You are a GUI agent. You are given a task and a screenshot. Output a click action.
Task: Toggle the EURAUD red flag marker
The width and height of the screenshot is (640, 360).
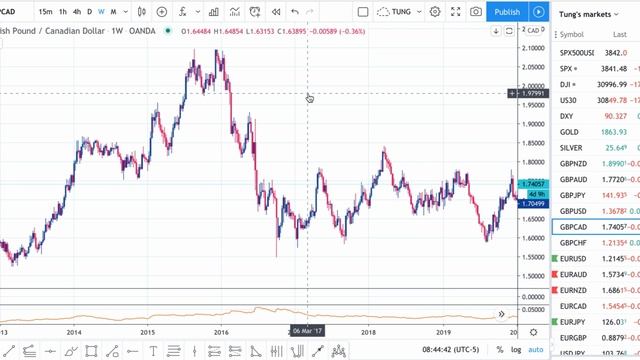point(555,274)
